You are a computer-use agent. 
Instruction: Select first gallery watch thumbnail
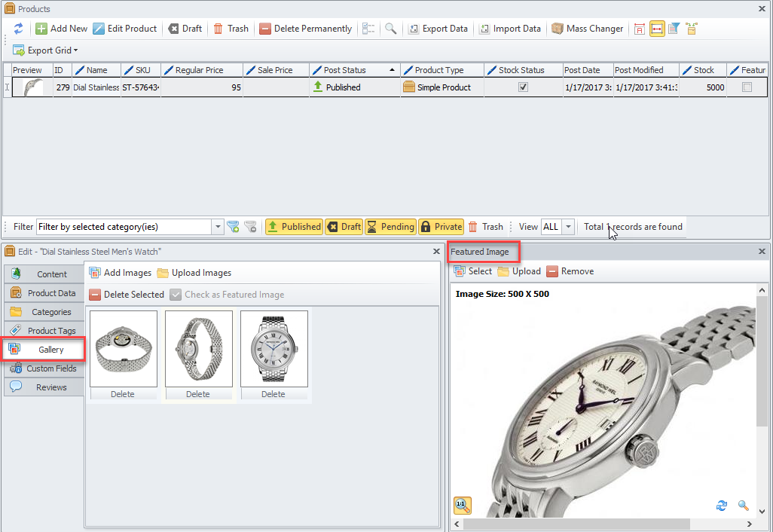point(124,349)
